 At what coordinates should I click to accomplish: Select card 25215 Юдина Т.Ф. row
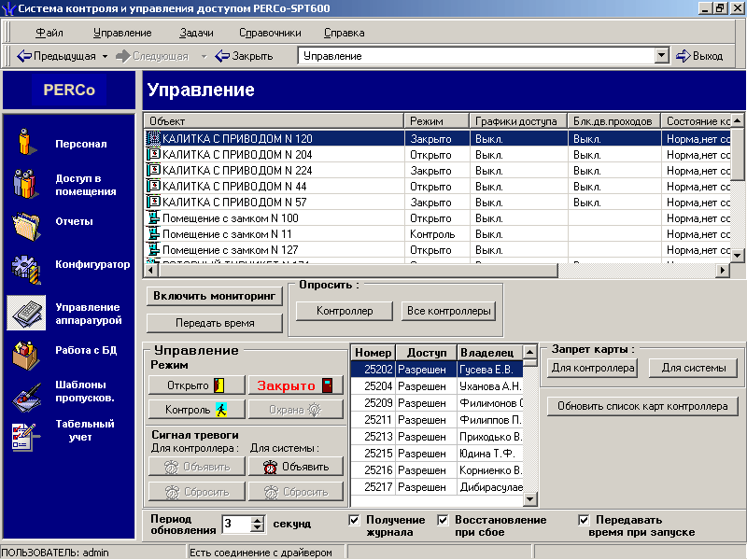[x=436, y=454]
